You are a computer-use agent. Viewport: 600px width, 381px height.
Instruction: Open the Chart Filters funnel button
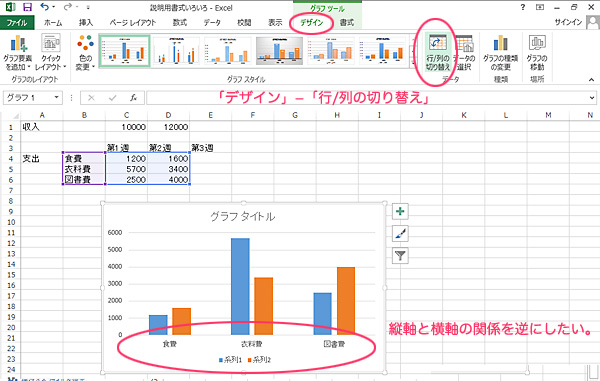[400, 256]
